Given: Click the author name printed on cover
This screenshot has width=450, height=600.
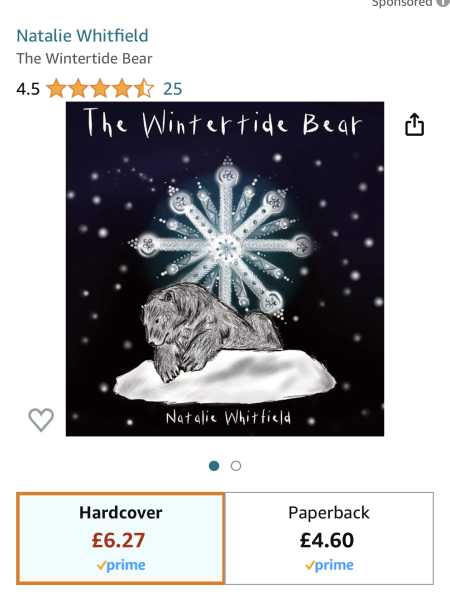Looking at the screenshot, I should tap(228, 417).
